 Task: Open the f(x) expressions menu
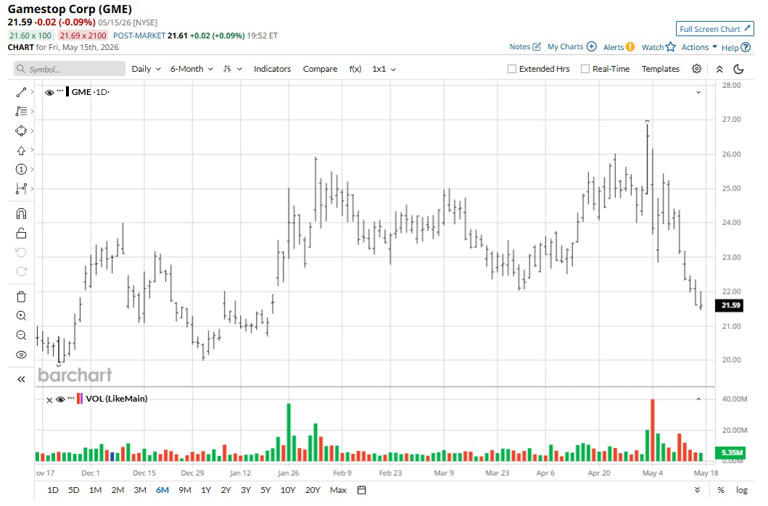(x=355, y=69)
